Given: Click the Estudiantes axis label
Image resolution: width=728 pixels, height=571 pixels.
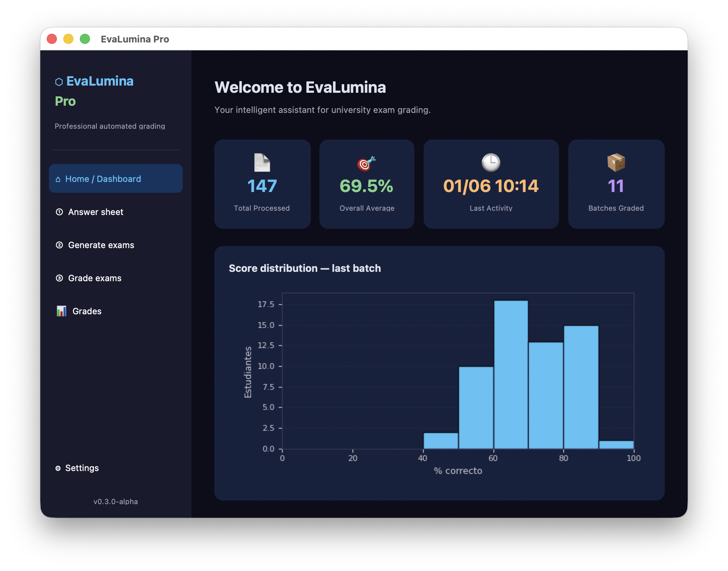Looking at the screenshot, I should pyautogui.click(x=248, y=372).
